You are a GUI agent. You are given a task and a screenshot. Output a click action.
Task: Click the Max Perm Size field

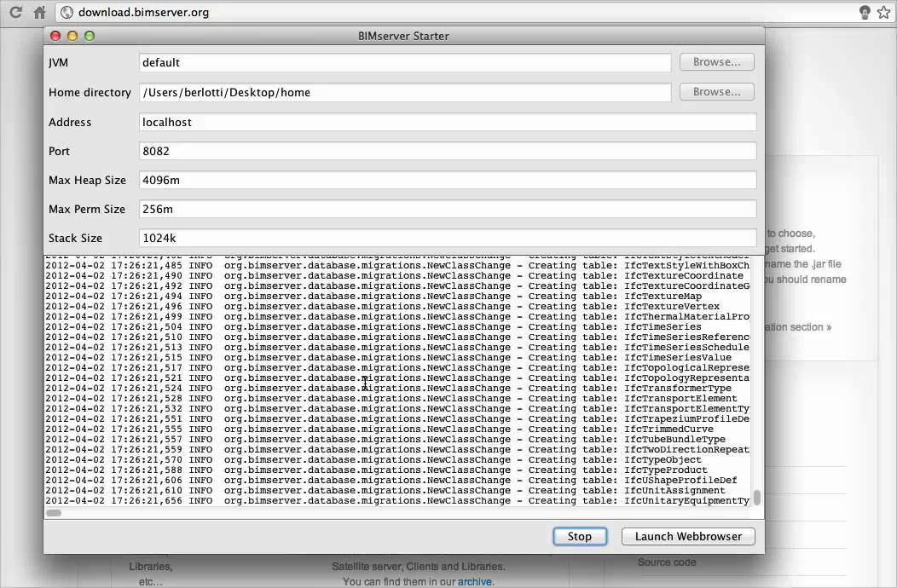coord(448,209)
